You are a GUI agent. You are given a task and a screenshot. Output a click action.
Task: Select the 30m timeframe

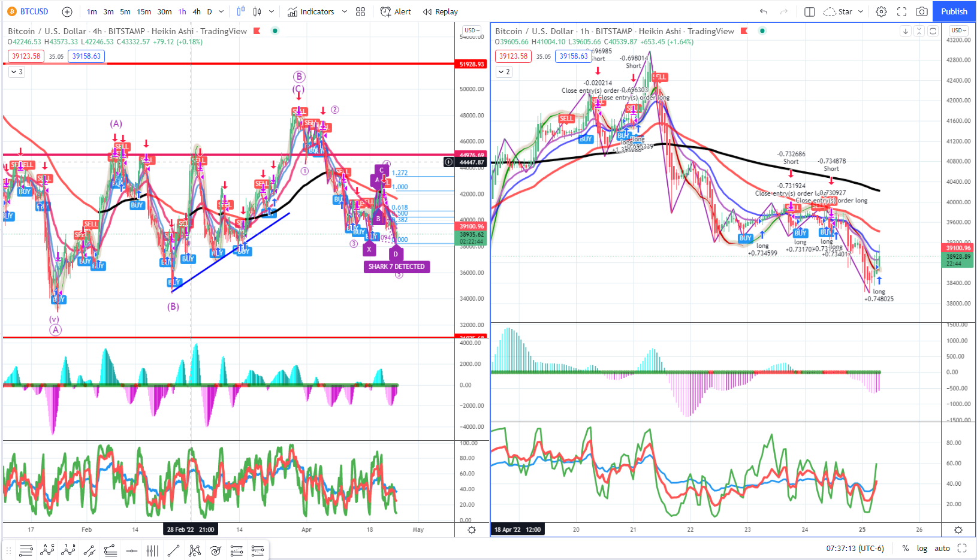point(164,11)
